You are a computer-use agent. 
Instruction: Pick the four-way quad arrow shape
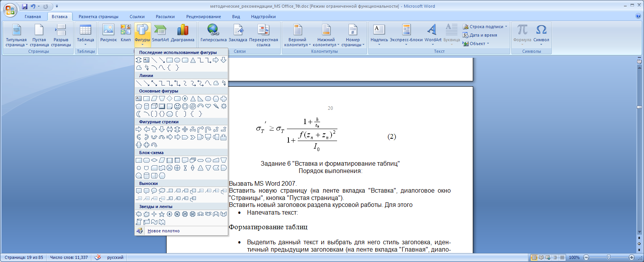pos(185,129)
